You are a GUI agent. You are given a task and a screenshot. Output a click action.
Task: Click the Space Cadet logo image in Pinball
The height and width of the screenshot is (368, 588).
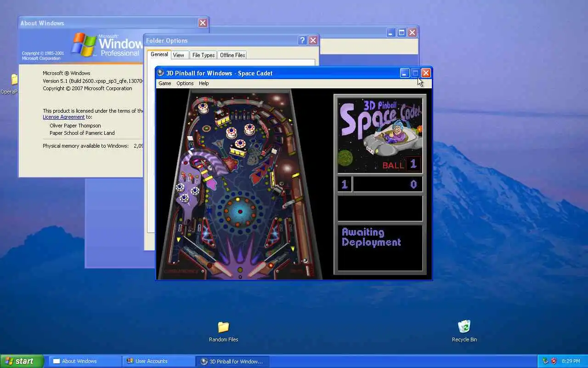380,135
